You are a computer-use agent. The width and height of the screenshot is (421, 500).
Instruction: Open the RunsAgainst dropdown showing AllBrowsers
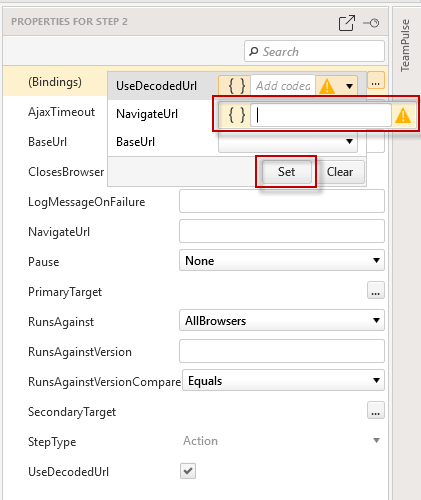pyautogui.click(x=282, y=320)
